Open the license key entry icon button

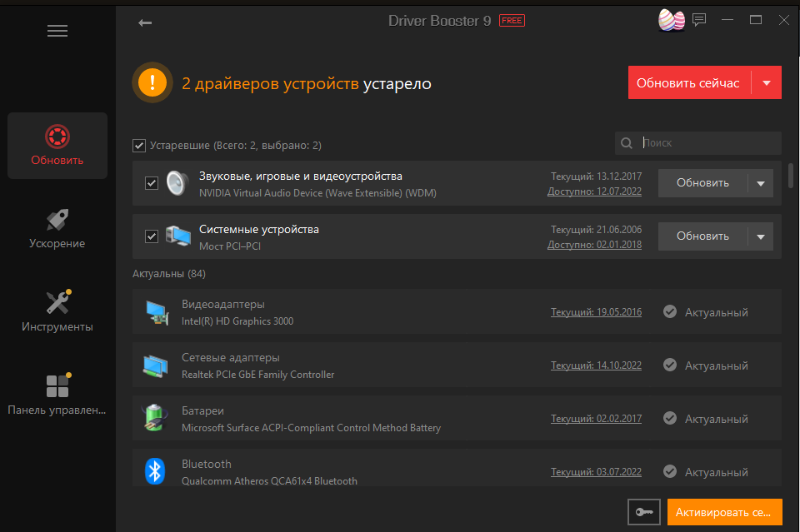(x=644, y=512)
